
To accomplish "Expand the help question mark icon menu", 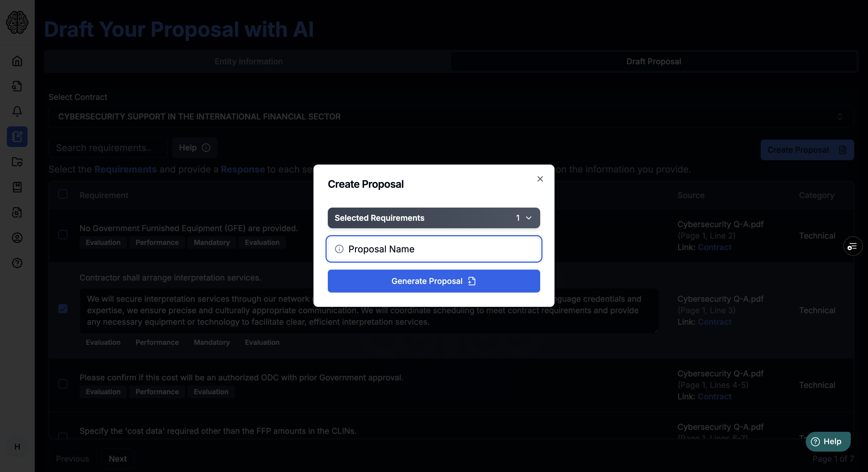I will point(17,263).
